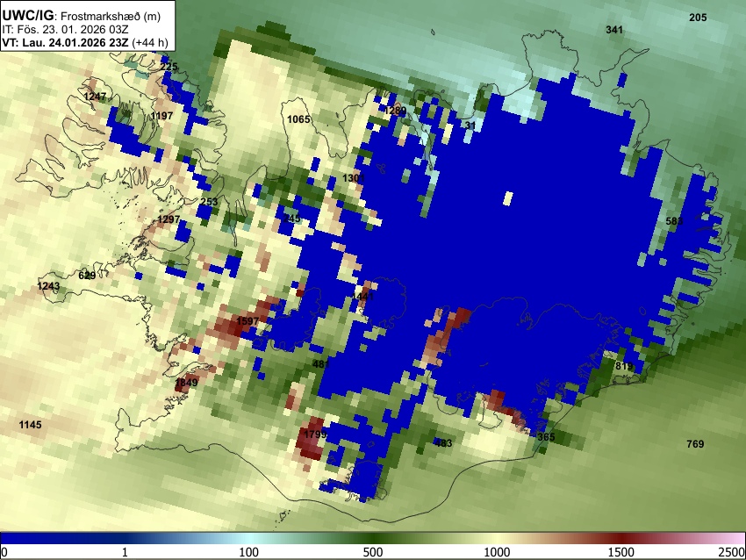746x560 pixels.
Task: Click the map value 1849
Action: point(186,382)
